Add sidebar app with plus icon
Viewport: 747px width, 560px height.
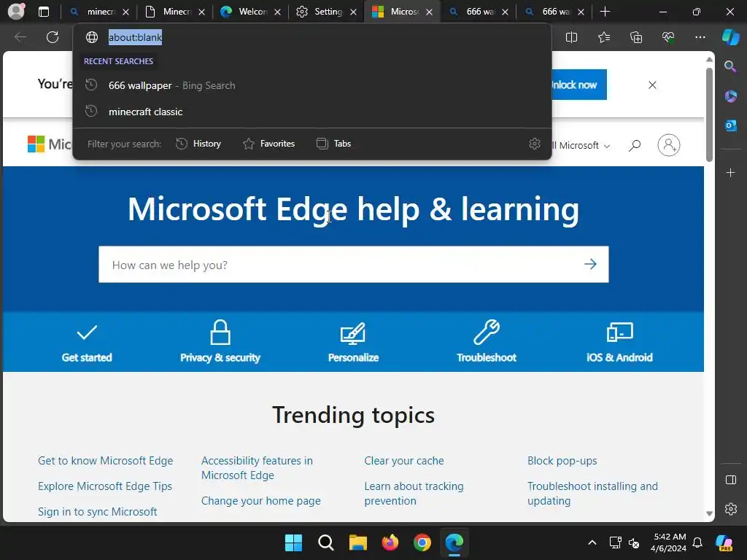click(x=730, y=172)
